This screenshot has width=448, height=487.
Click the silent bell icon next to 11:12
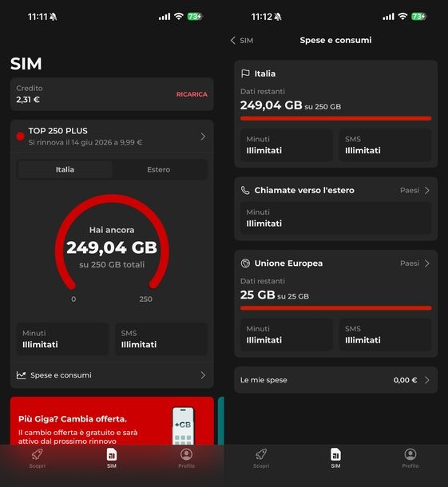pyautogui.click(x=278, y=17)
